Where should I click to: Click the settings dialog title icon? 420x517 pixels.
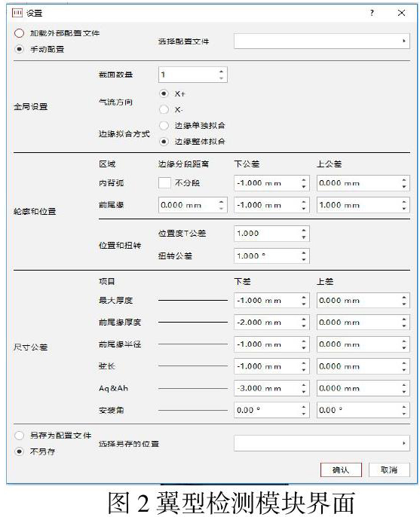tap(17, 13)
